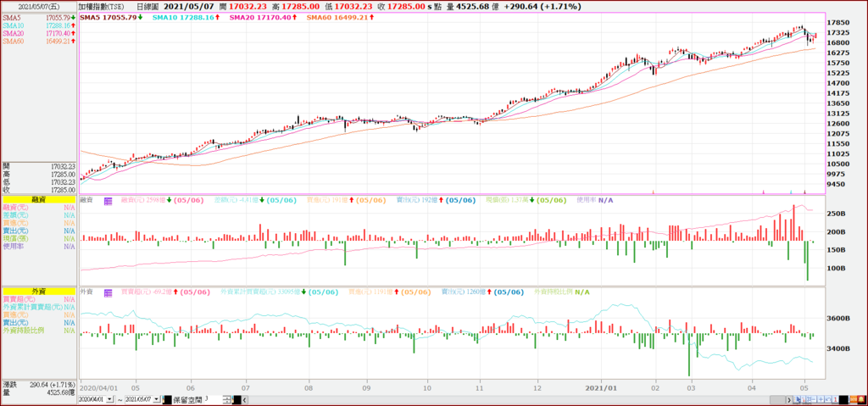This screenshot has height=406, width=868.
Task: Click 使用率 row in sidebar
Action: 39,246
